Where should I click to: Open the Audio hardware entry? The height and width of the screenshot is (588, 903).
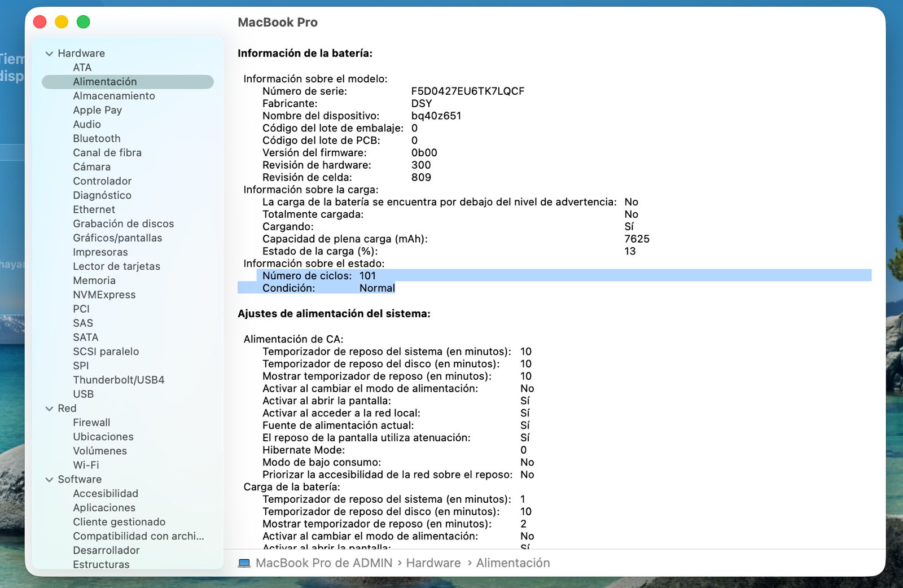pyautogui.click(x=87, y=124)
